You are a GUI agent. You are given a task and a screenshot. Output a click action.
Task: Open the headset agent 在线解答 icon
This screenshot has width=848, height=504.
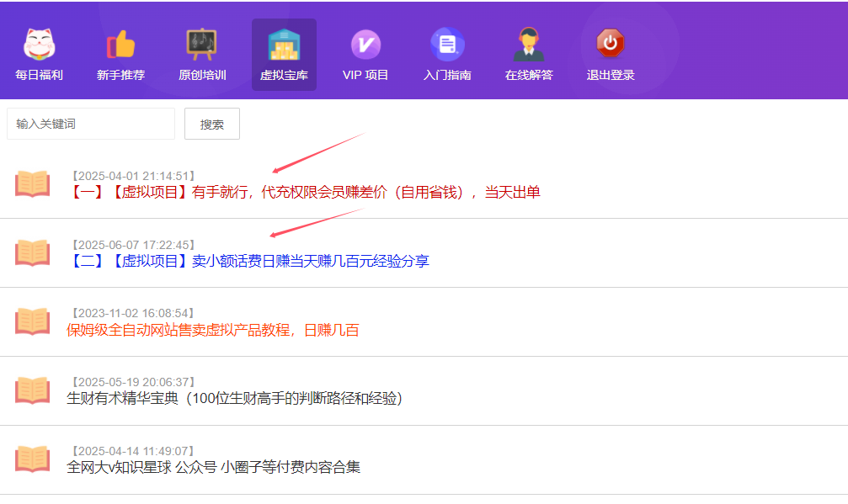point(529,44)
